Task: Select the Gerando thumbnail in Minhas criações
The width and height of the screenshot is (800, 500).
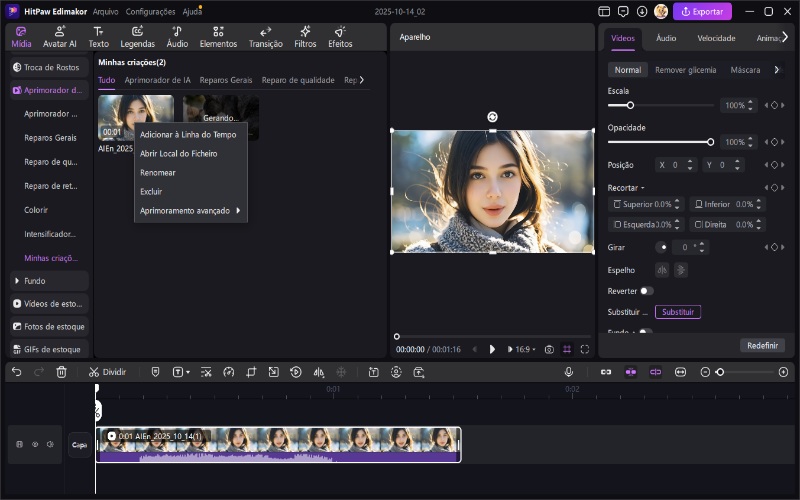Action: click(221, 117)
